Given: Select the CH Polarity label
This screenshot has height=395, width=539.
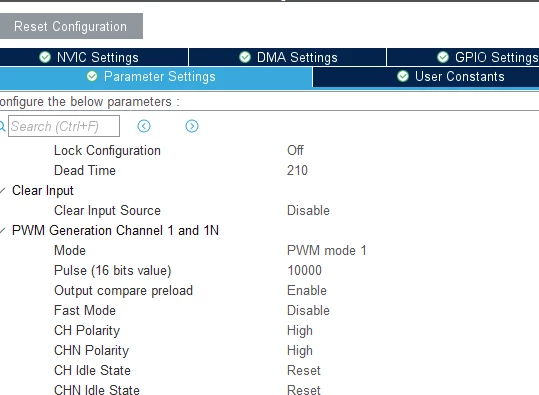Looking at the screenshot, I should point(87,330).
